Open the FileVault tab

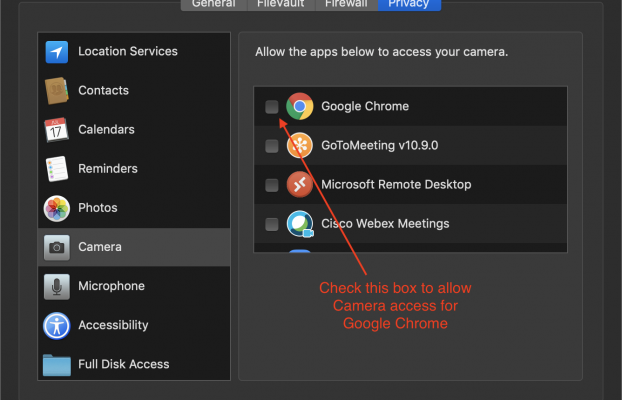[281, 4]
